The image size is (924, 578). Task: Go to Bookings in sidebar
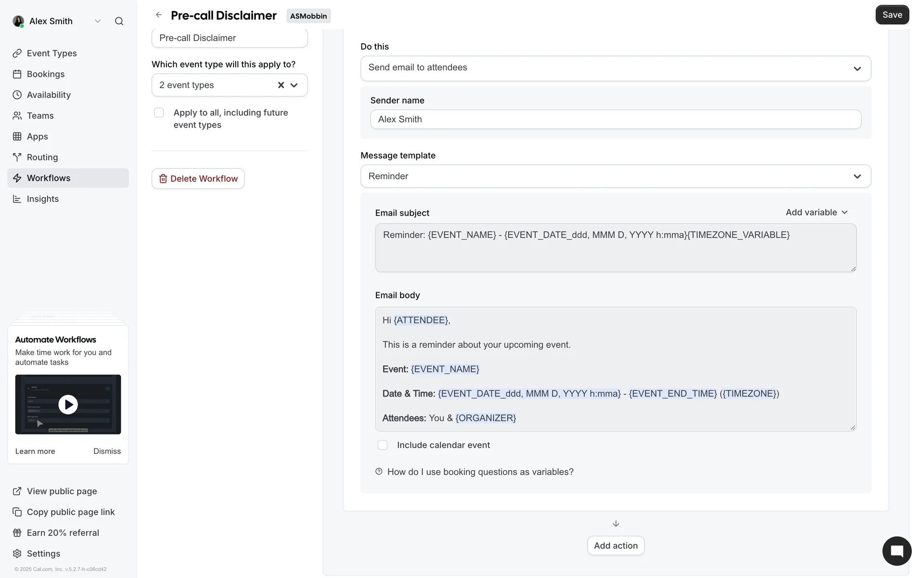coord(46,74)
